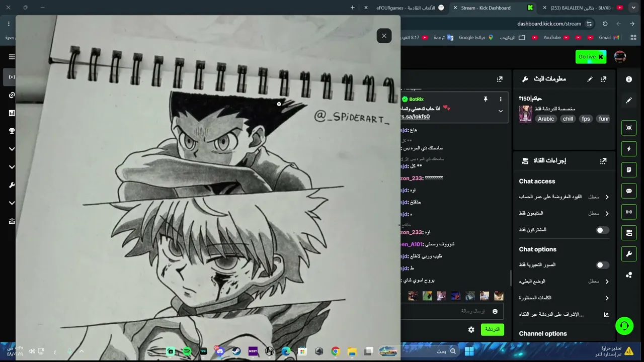Close the enlarged drawing image overlay

click(x=384, y=36)
